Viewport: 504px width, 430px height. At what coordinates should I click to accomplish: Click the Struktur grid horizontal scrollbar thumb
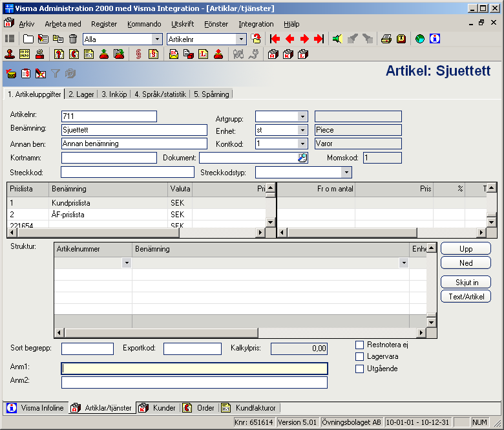click(x=162, y=332)
